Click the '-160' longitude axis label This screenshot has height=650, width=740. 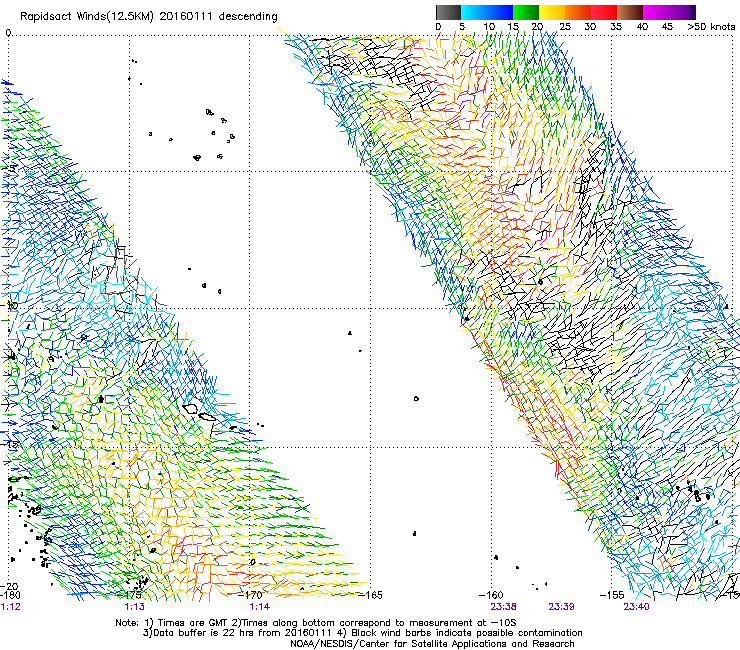tap(492, 595)
